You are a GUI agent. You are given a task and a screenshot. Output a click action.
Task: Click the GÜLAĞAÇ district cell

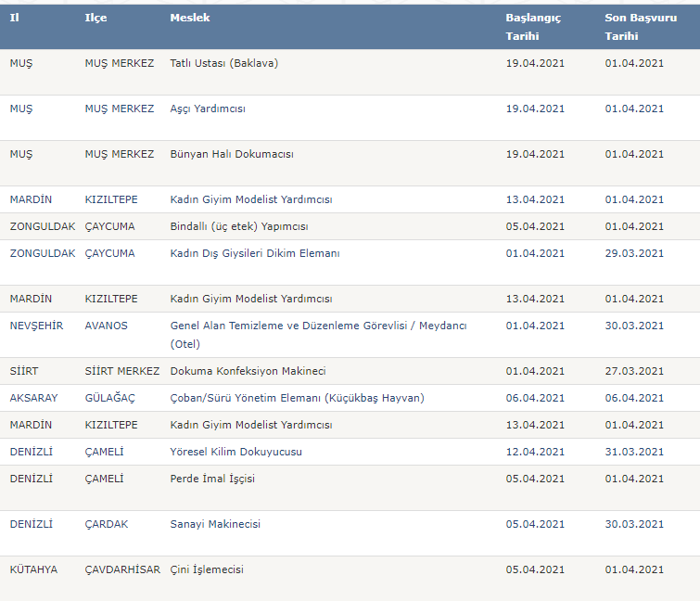109,398
